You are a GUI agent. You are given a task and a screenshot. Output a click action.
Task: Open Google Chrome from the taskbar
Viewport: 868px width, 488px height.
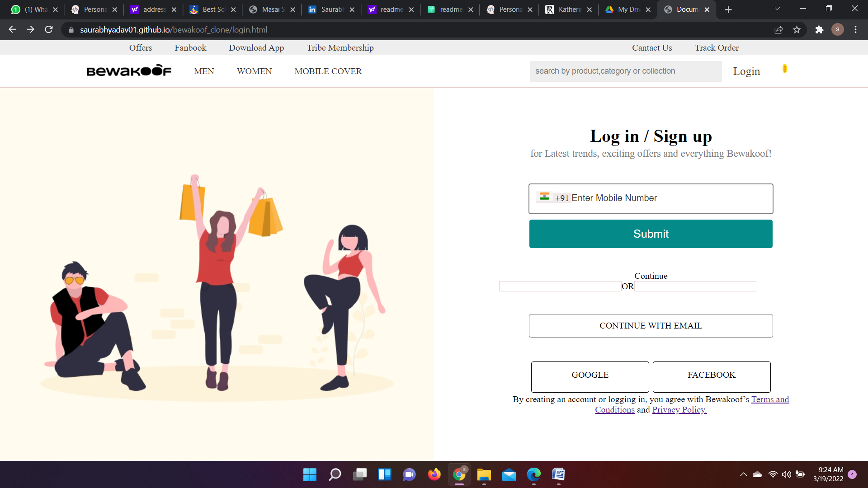458,475
